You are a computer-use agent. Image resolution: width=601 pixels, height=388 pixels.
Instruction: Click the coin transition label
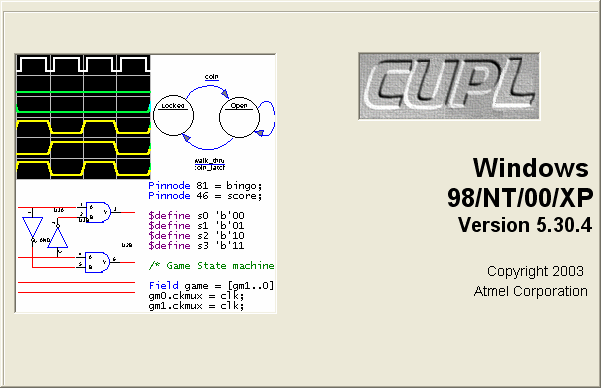(x=212, y=77)
